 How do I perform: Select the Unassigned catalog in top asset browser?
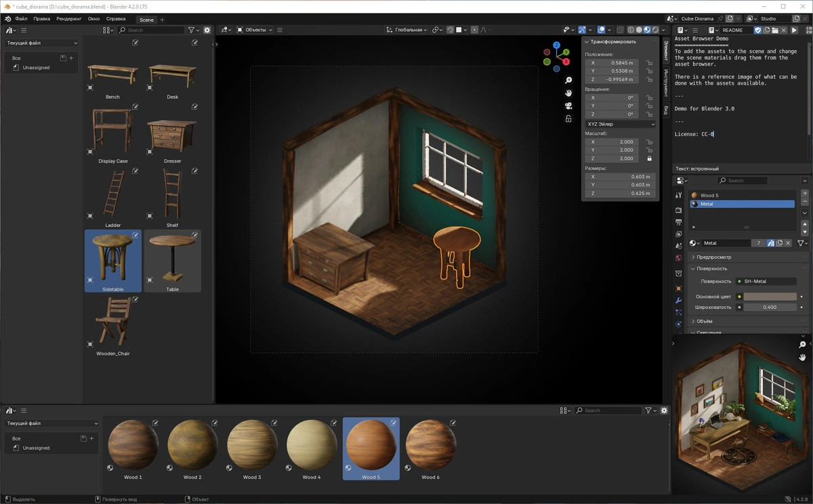point(36,68)
